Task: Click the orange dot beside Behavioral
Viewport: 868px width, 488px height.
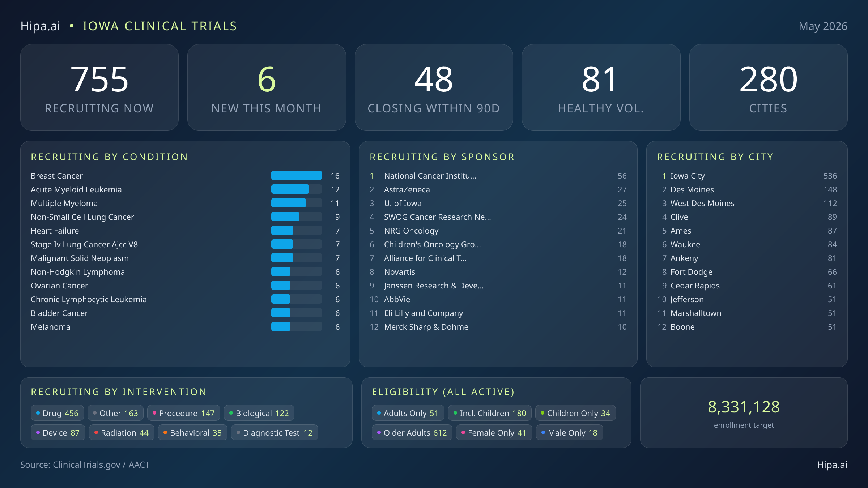Action: point(165,432)
